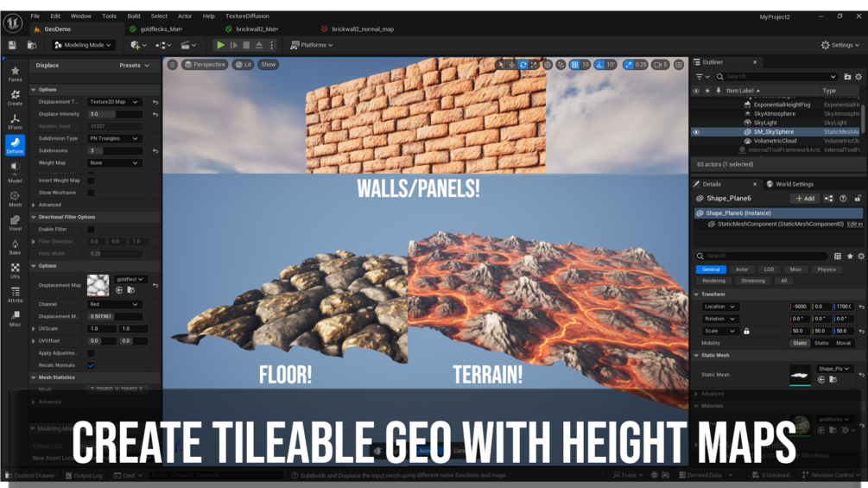
Task: Click the Add component button
Action: 805,198
